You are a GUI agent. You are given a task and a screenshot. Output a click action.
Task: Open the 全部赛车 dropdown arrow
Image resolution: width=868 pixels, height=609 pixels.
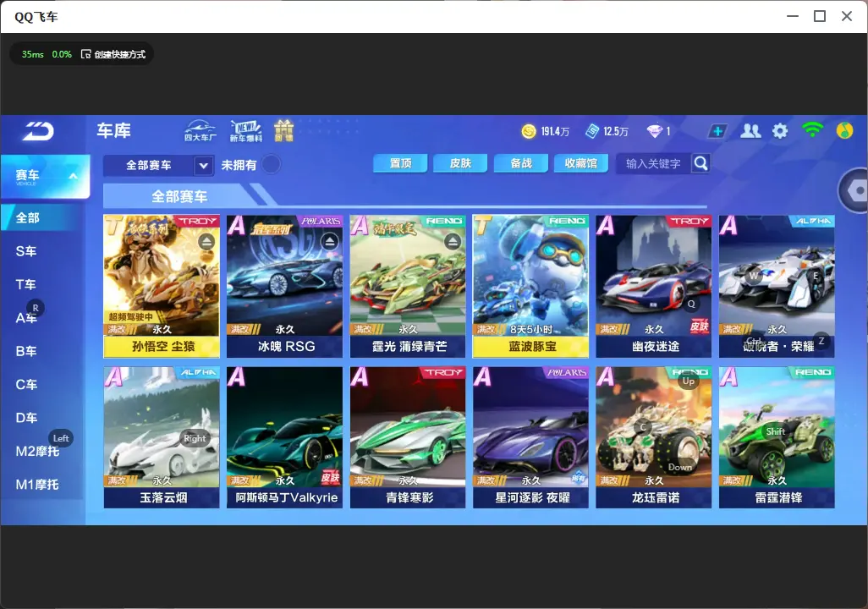pos(203,166)
